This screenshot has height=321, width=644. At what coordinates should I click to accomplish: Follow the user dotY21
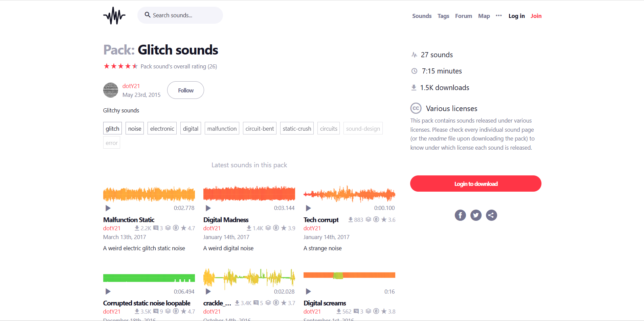(x=185, y=90)
